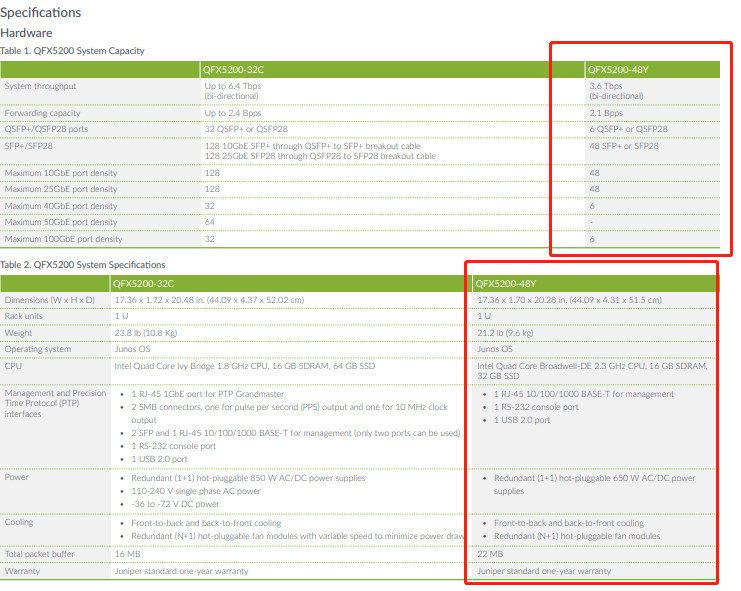Click the 22 MB packet buffer value
Screen dimensions: 741x591
coord(490,553)
